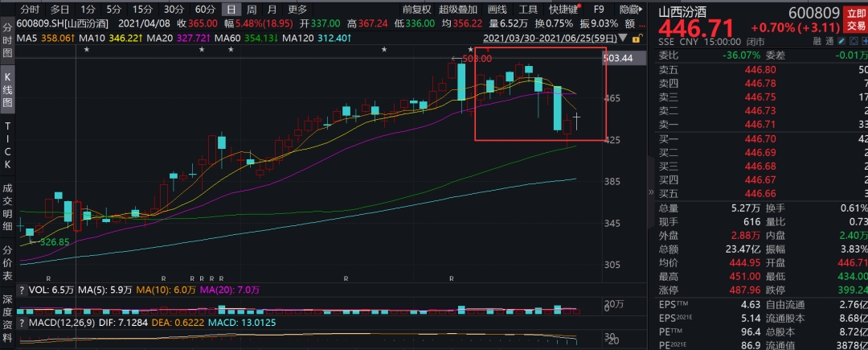Viewport: 868px width, 350px height.
Task: Select the 买五 446.66 order row
Action: (763, 193)
